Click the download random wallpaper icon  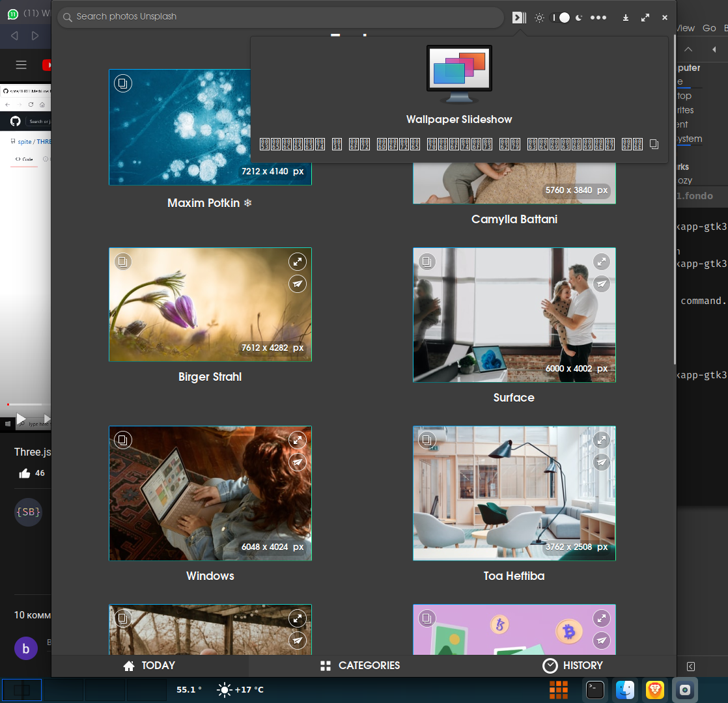click(x=626, y=18)
